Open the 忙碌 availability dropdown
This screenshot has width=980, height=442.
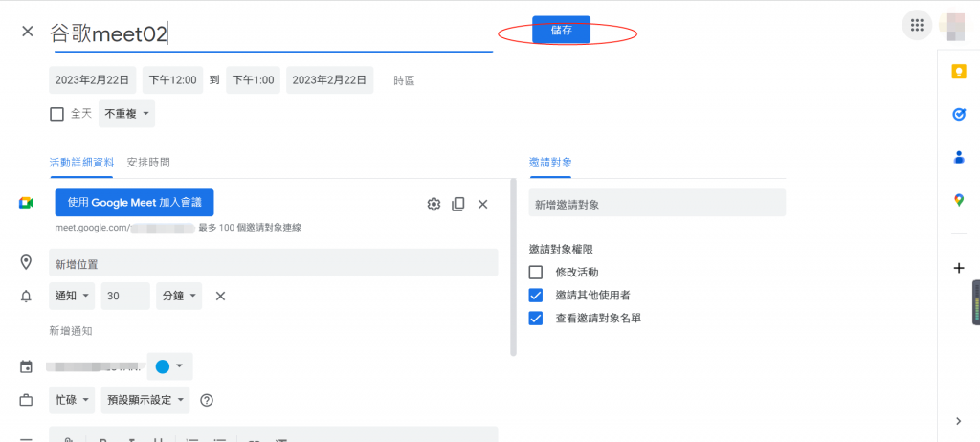coord(72,400)
